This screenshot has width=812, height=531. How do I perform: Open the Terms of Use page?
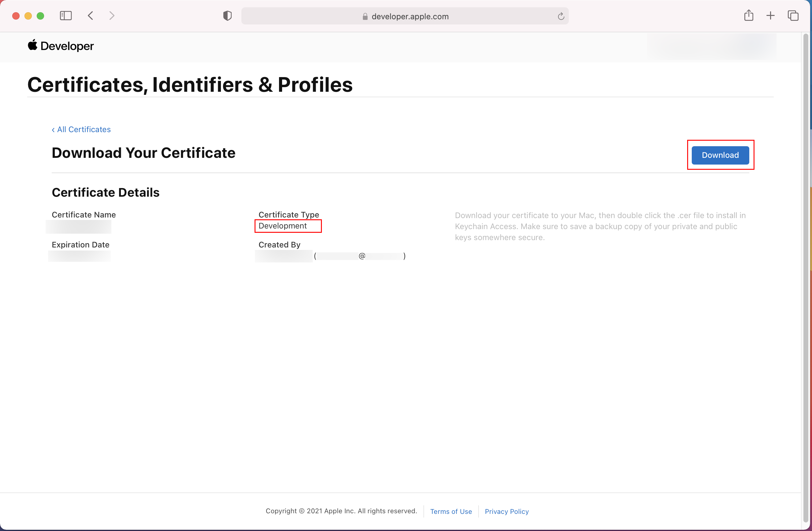click(x=451, y=511)
